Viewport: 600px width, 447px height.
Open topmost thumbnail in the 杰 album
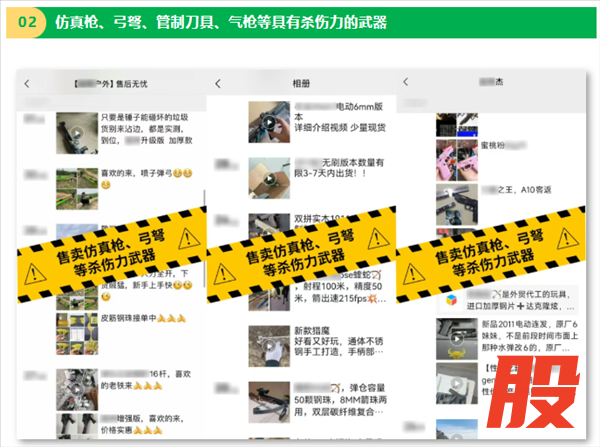(457, 125)
